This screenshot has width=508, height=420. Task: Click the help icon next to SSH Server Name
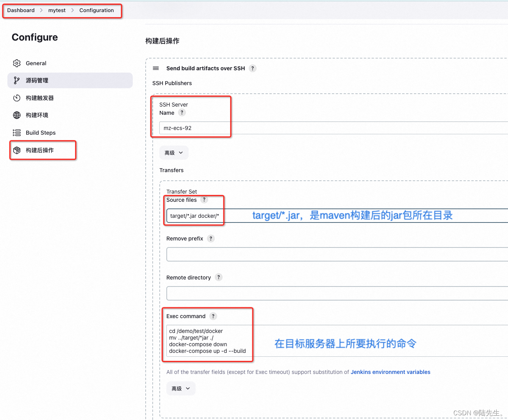click(182, 112)
